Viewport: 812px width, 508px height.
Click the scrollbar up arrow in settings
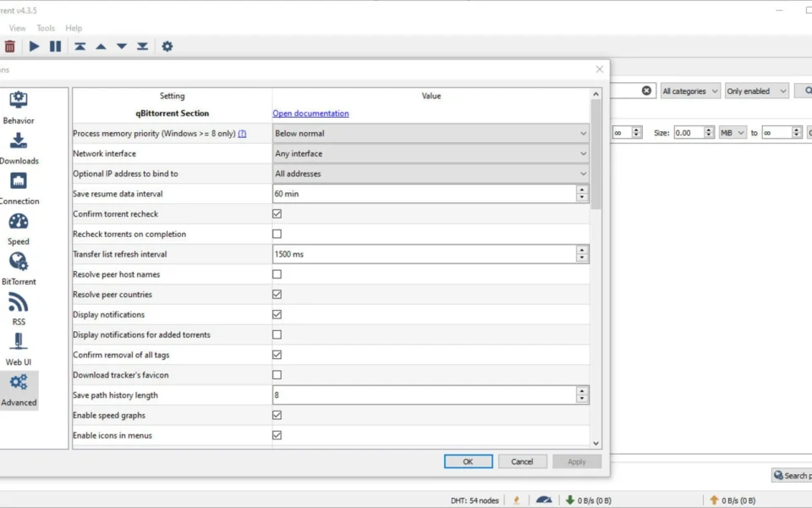595,94
